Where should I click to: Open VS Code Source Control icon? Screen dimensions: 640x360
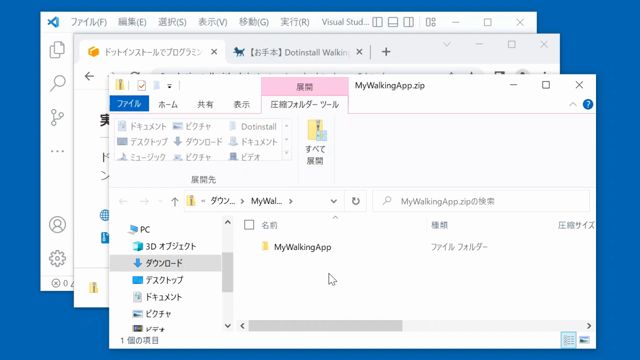(57, 118)
